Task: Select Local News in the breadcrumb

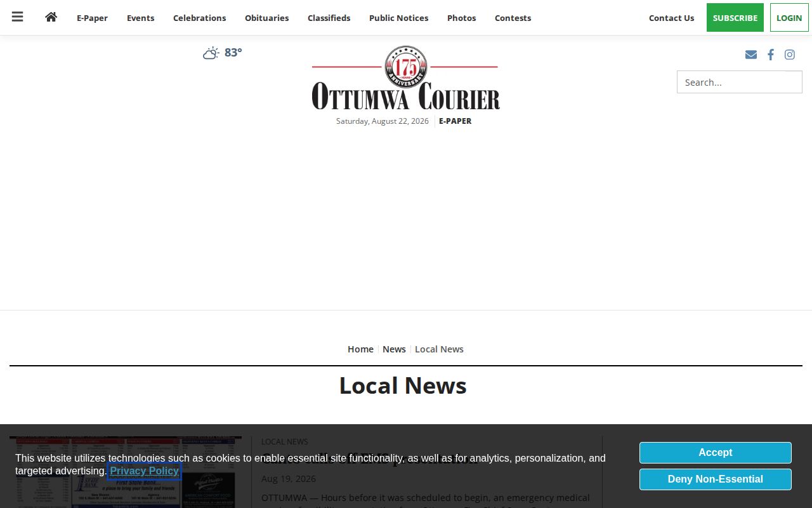Action: coord(439,349)
